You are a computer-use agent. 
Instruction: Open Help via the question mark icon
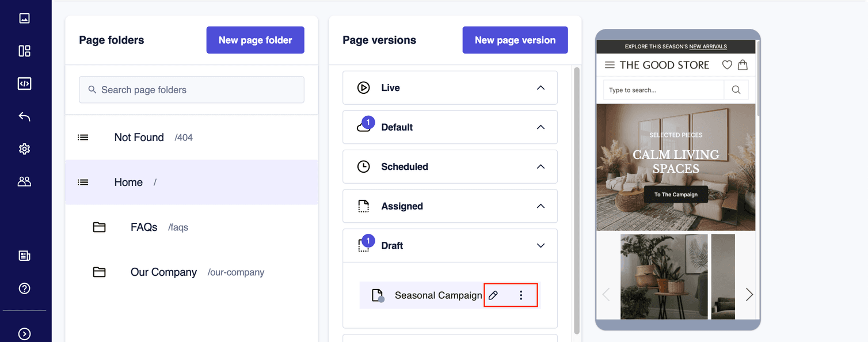tap(24, 288)
